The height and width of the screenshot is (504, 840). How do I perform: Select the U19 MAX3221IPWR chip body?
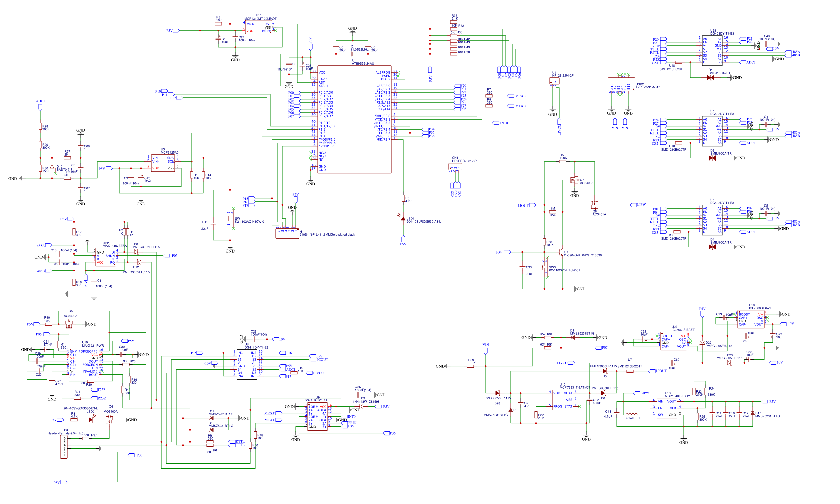pyautogui.click(x=84, y=363)
